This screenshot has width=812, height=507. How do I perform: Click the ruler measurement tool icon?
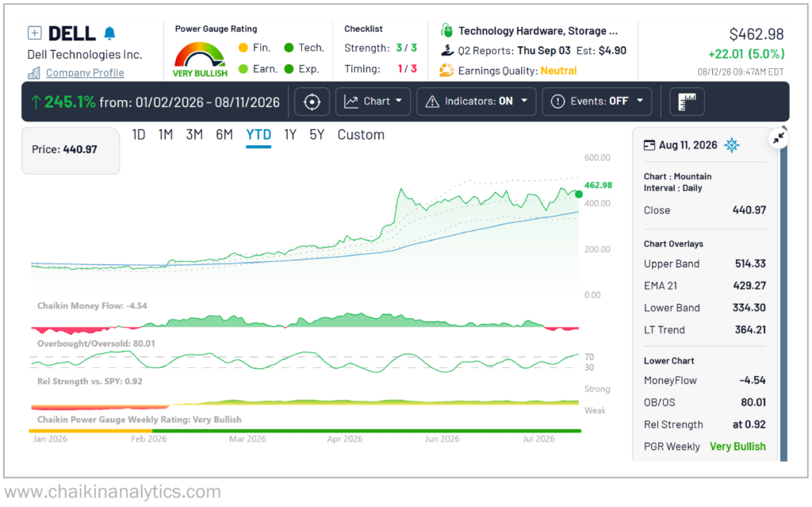[688, 102]
